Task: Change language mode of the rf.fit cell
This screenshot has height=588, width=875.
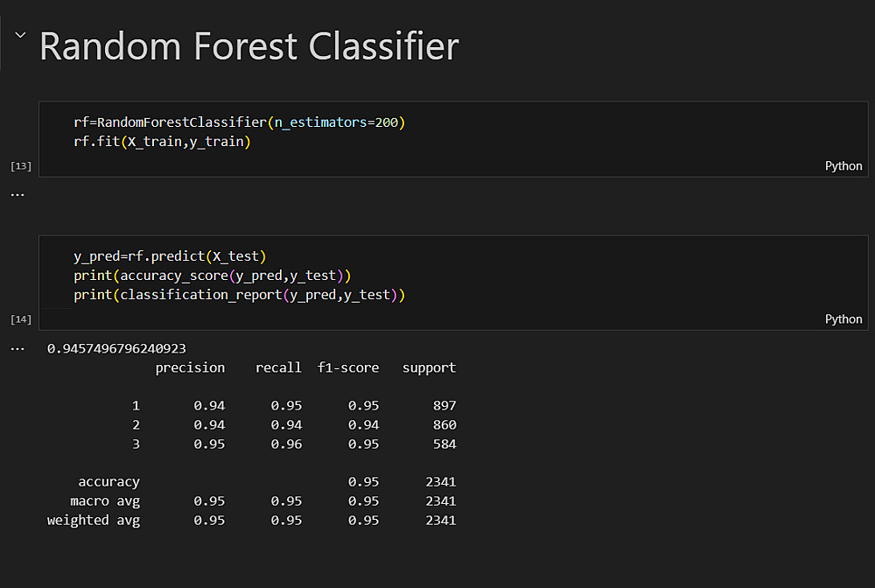Action: pyautogui.click(x=843, y=166)
